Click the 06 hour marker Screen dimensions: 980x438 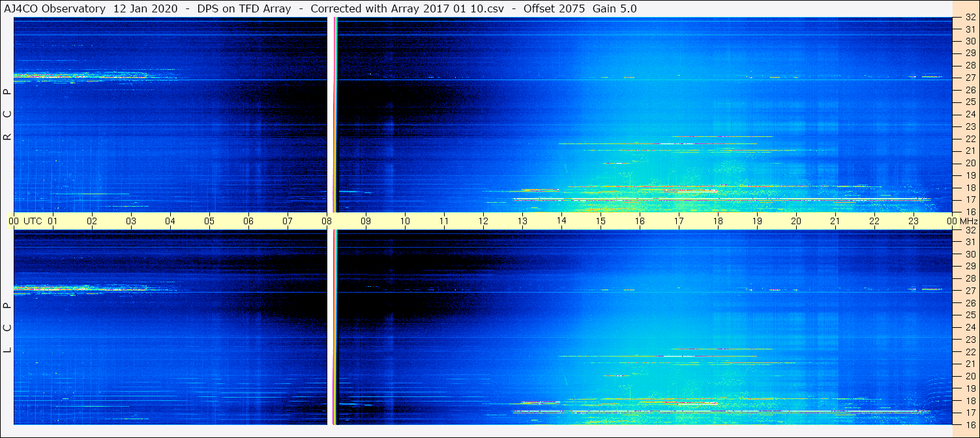248,221
